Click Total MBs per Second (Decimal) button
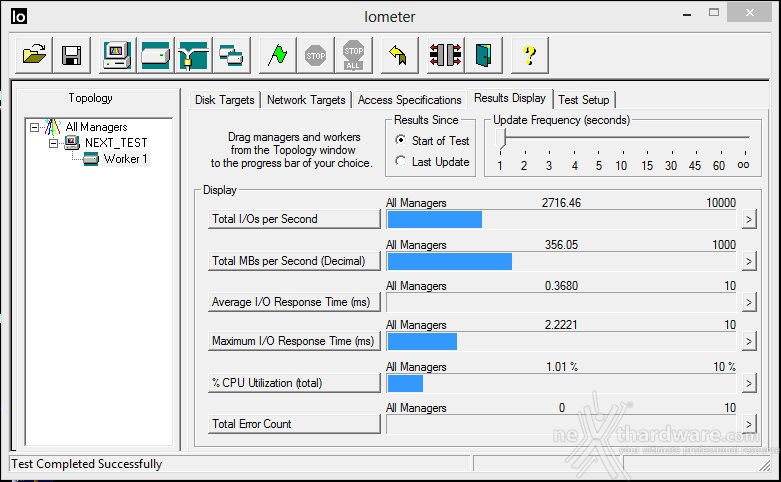Image resolution: width=781 pixels, height=482 pixels. pos(294,261)
